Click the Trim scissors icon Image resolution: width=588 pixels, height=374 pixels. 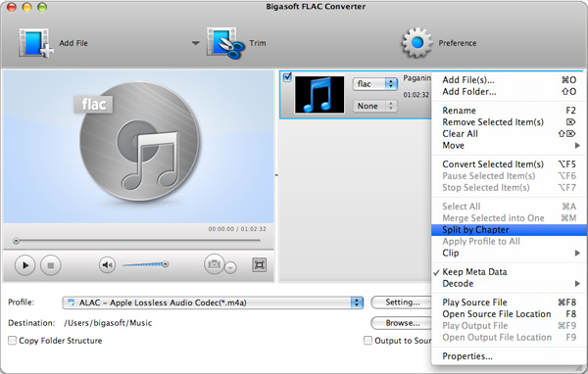224,43
